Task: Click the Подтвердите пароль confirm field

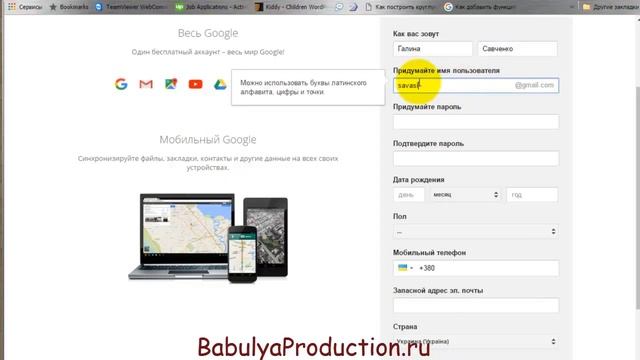Action: coord(476,158)
